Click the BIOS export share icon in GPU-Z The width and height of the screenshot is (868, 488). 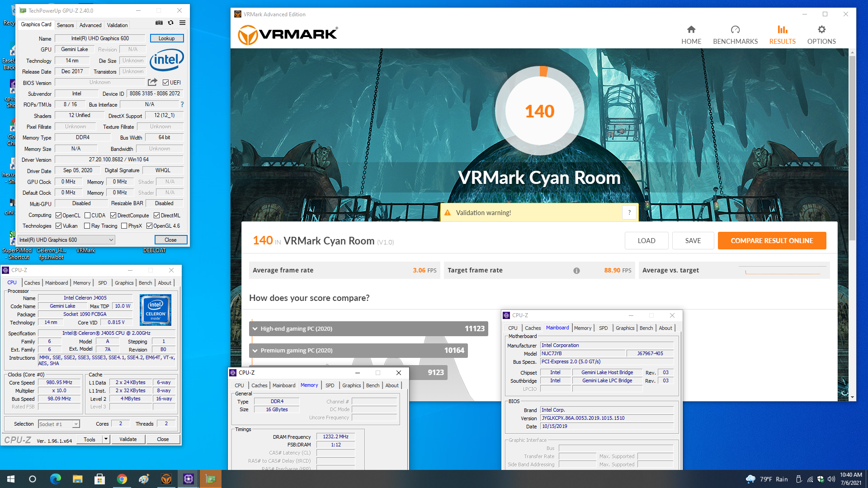coord(153,82)
